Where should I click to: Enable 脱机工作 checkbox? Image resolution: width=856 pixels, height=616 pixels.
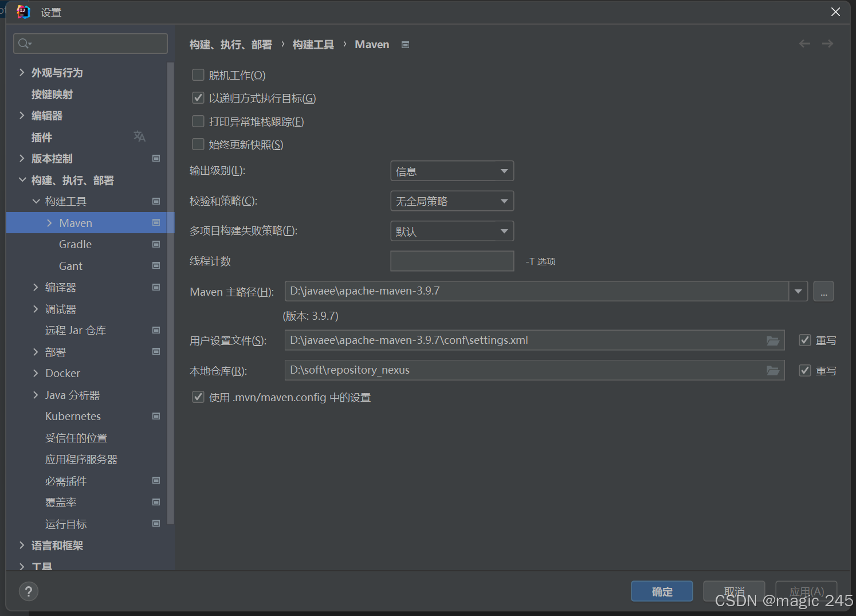(198, 74)
